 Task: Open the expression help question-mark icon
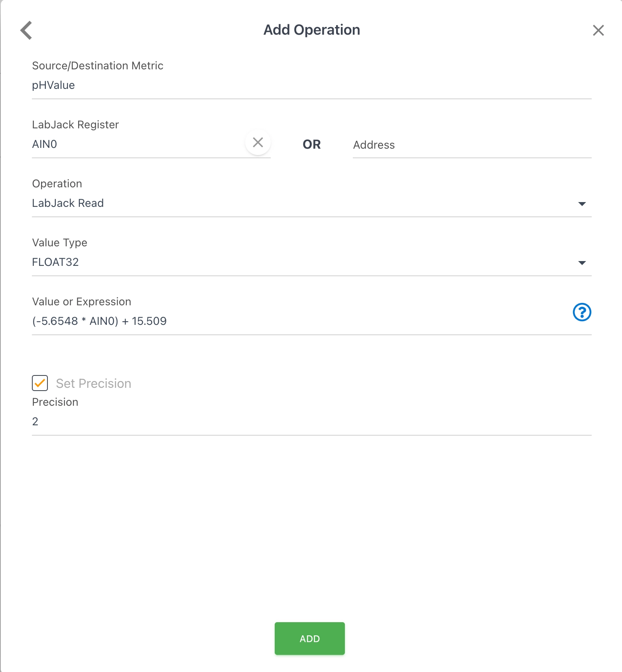pos(582,312)
